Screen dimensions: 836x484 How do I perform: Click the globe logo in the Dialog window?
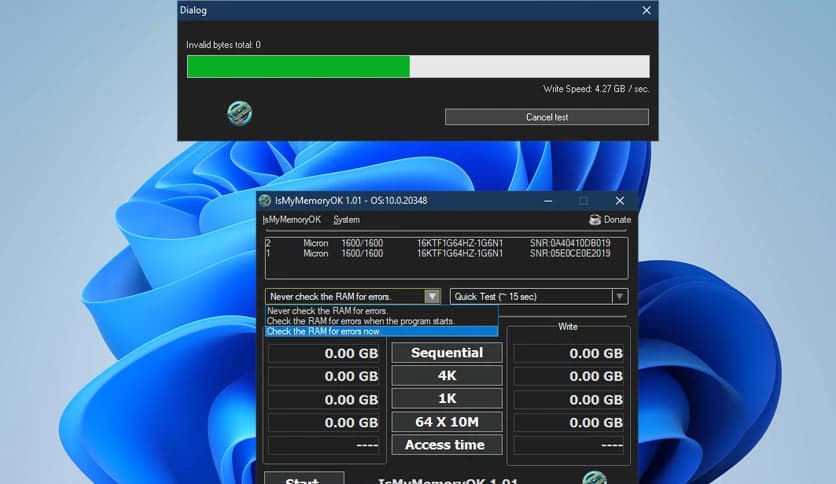240,113
